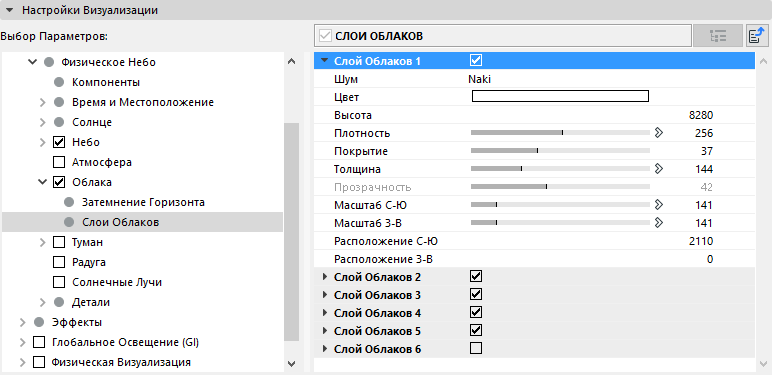Expand the Небо tree node
This screenshot has width=772, height=375.
tap(43, 142)
